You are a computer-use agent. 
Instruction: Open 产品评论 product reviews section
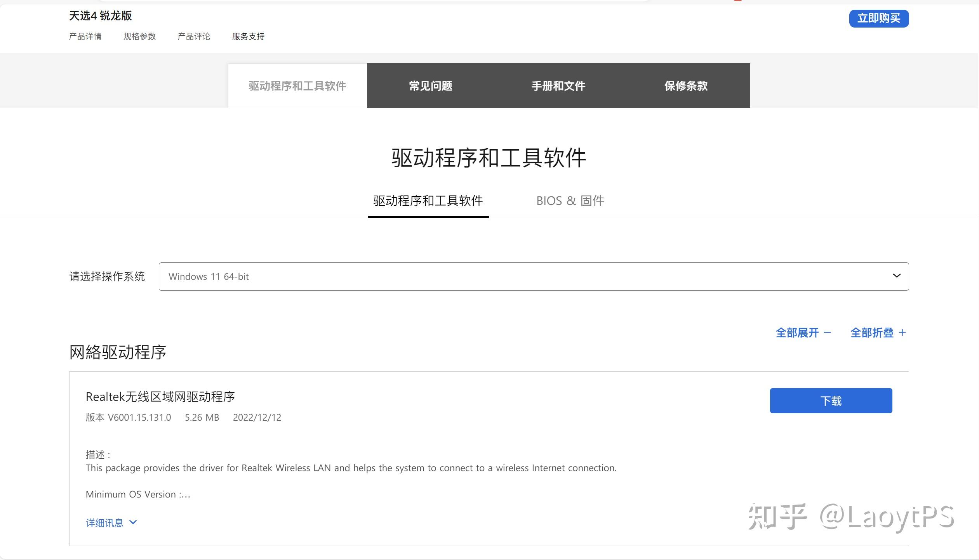tap(194, 36)
